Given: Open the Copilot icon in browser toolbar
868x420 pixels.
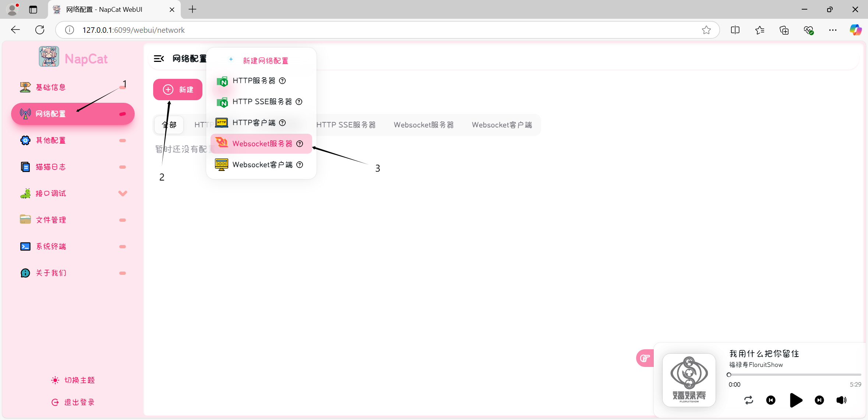Looking at the screenshot, I should 855,30.
